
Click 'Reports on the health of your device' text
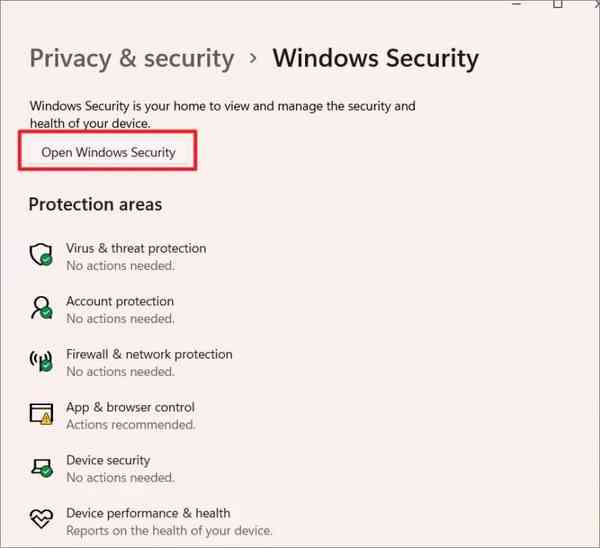pos(169,531)
